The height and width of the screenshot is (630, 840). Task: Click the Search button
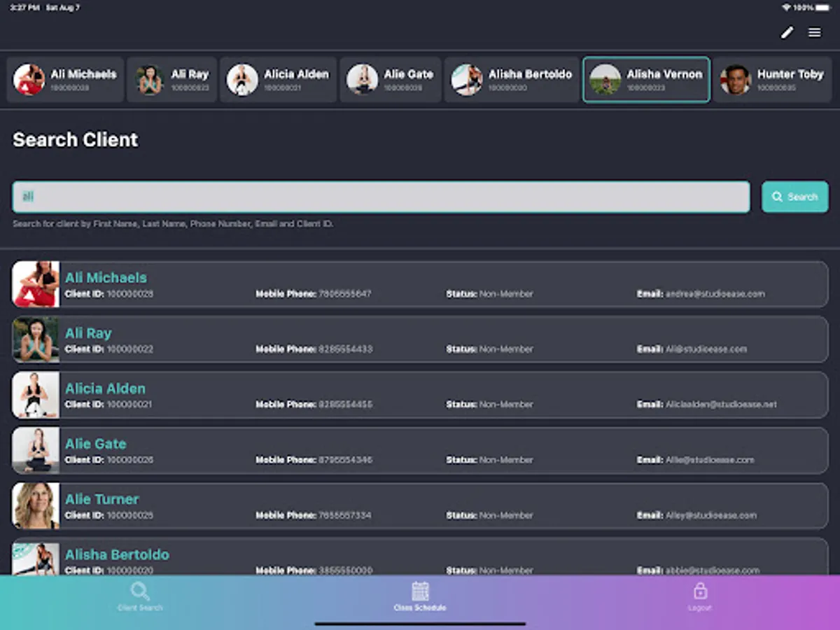tap(794, 197)
